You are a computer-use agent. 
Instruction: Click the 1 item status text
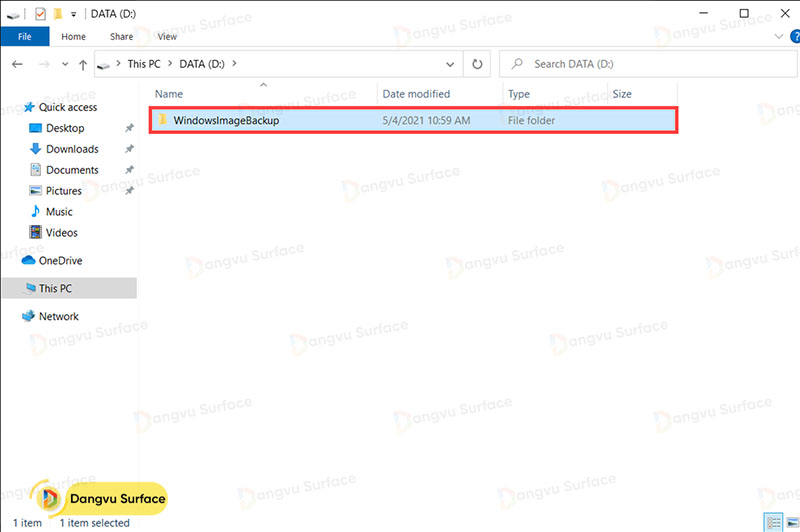point(28,523)
